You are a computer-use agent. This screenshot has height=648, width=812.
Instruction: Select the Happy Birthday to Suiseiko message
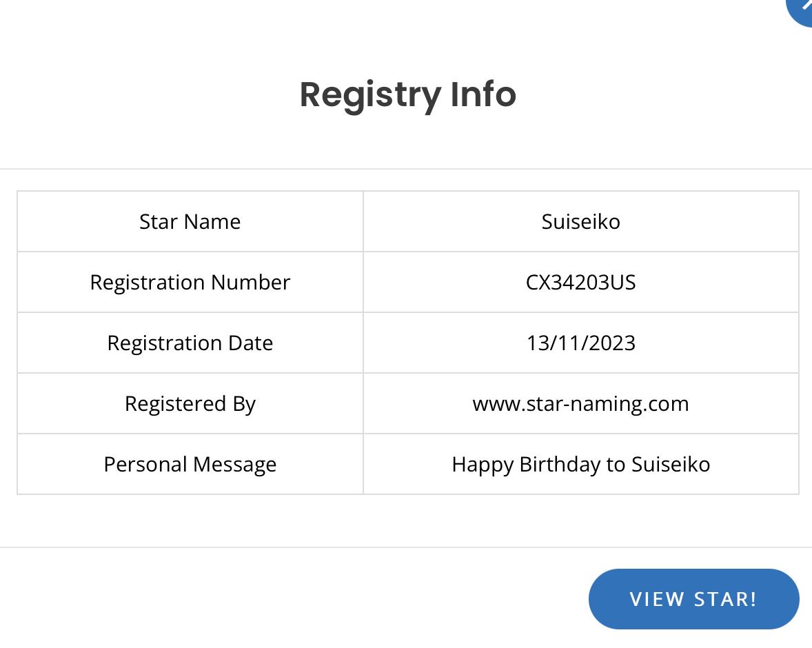(580, 464)
